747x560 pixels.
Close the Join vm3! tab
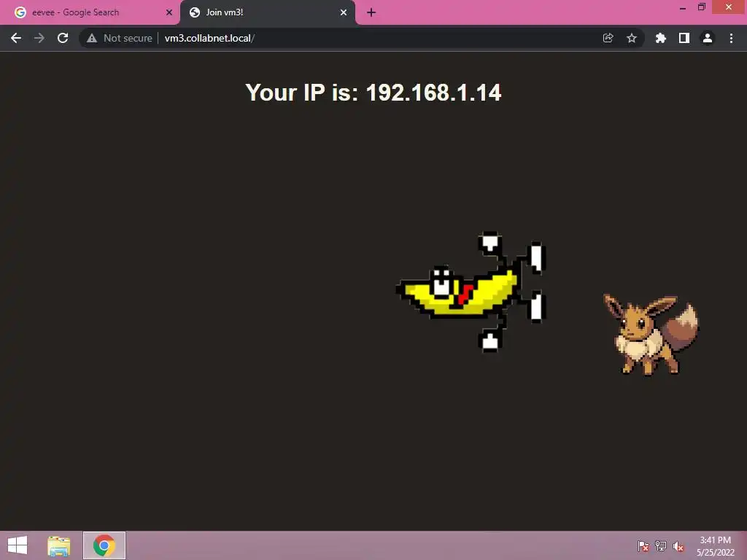pos(344,12)
